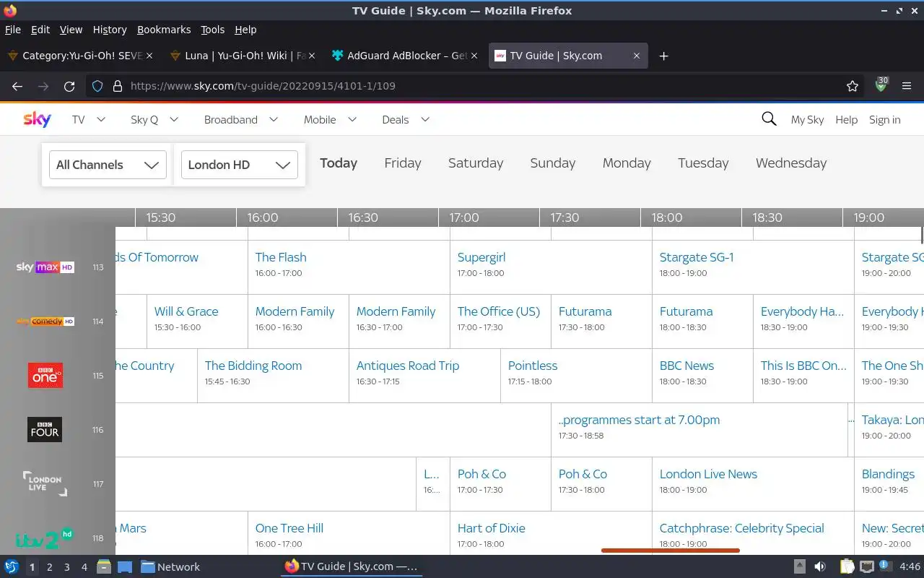Close the TV Guide Sky.com tab

(x=636, y=56)
